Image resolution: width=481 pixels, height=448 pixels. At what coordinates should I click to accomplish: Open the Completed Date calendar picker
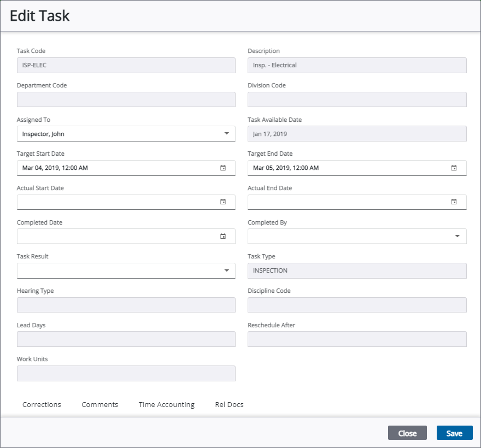223,236
